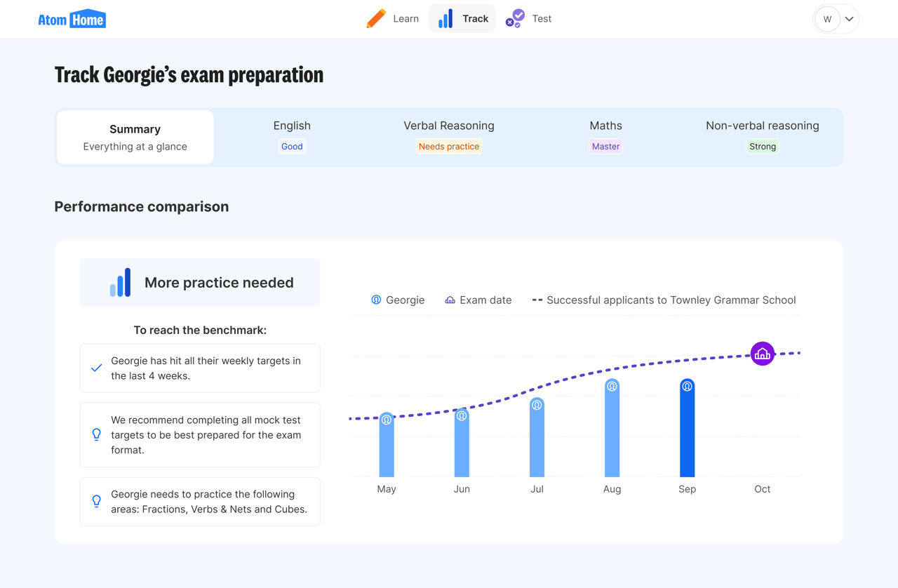Click the practice areas recommendation card
The height and width of the screenshot is (588, 898).
(200, 502)
